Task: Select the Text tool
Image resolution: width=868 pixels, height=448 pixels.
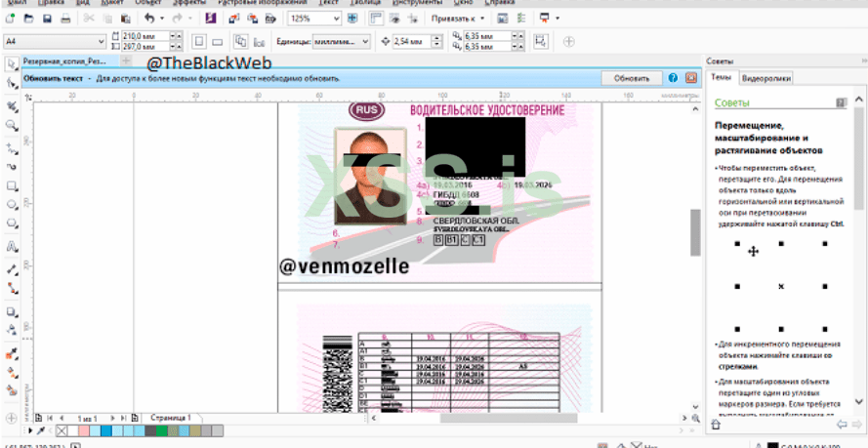Action: click(x=12, y=247)
